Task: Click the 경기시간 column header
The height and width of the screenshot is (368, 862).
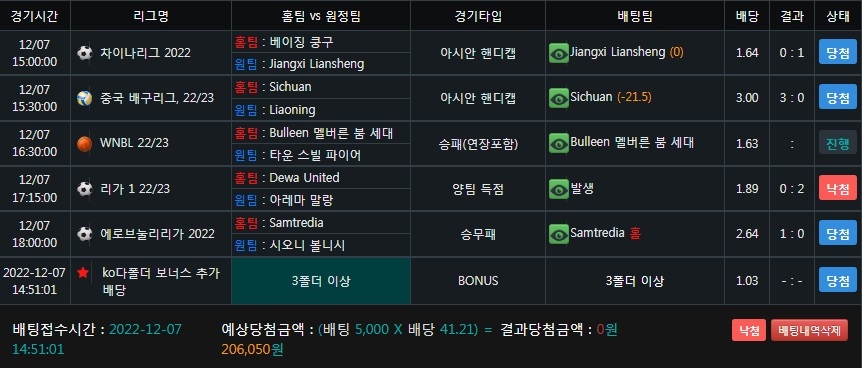Action: pyautogui.click(x=35, y=15)
